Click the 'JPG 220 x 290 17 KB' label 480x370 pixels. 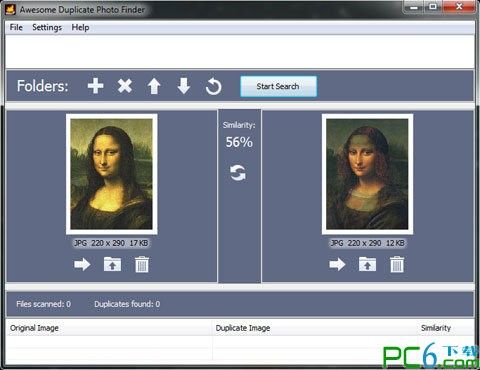pyautogui.click(x=111, y=243)
